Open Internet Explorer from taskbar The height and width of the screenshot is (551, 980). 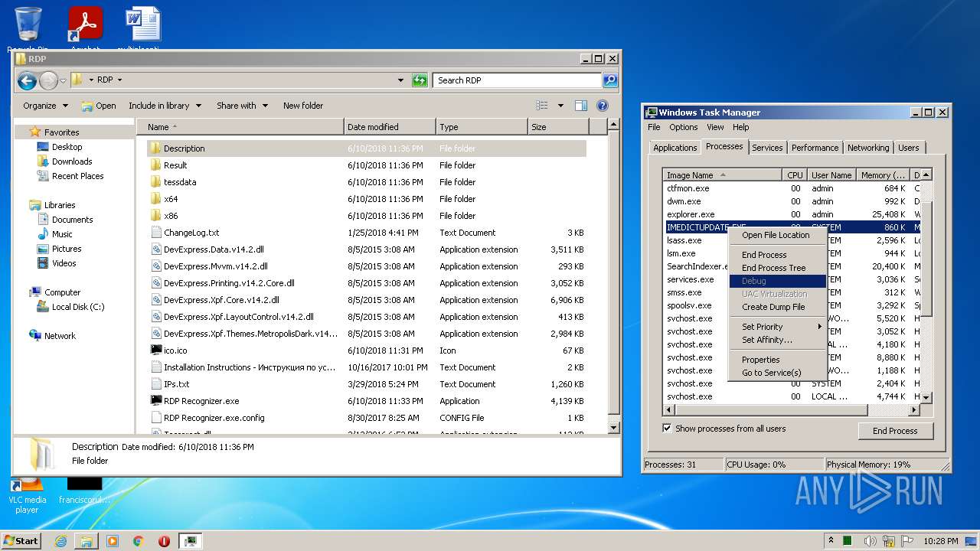60,541
